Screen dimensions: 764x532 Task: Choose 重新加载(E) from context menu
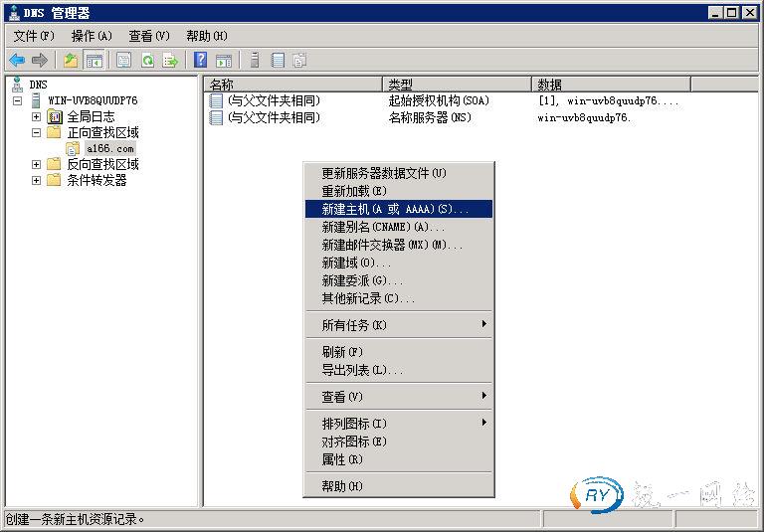pyautogui.click(x=399, y=191)
